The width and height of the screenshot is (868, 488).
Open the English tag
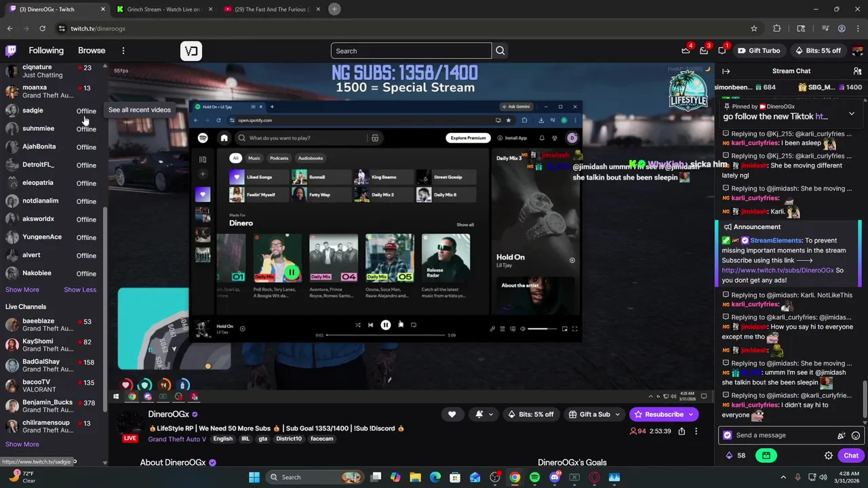[x=222, y=439]
